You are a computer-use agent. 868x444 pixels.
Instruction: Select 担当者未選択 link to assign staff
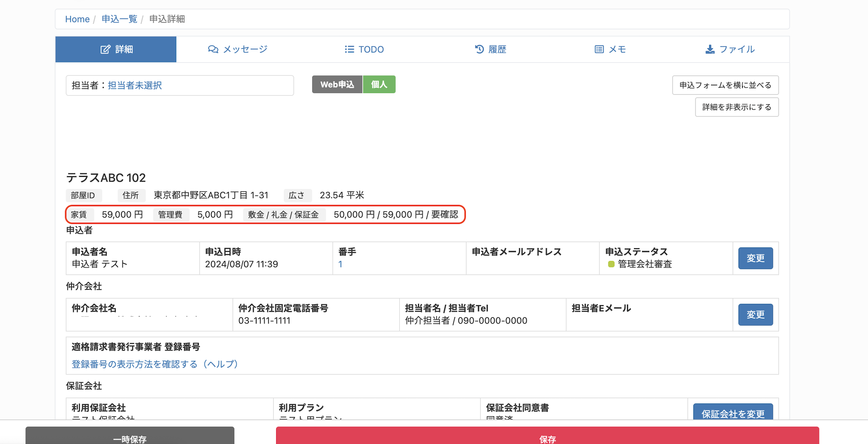tap(134, 85)
